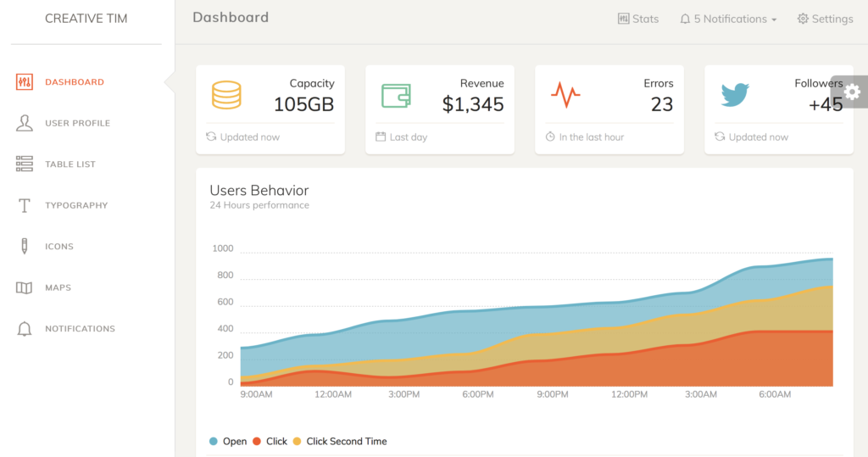Viewport: 868px width, 457px height.
Task: Click the Creative Tim brand link
Action: coord(86,19)
